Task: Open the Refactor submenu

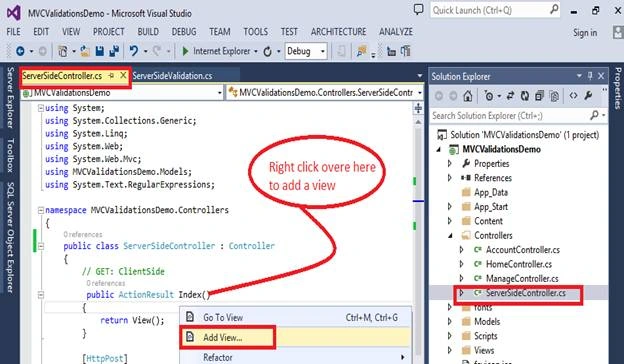Action: coord(296,357)
